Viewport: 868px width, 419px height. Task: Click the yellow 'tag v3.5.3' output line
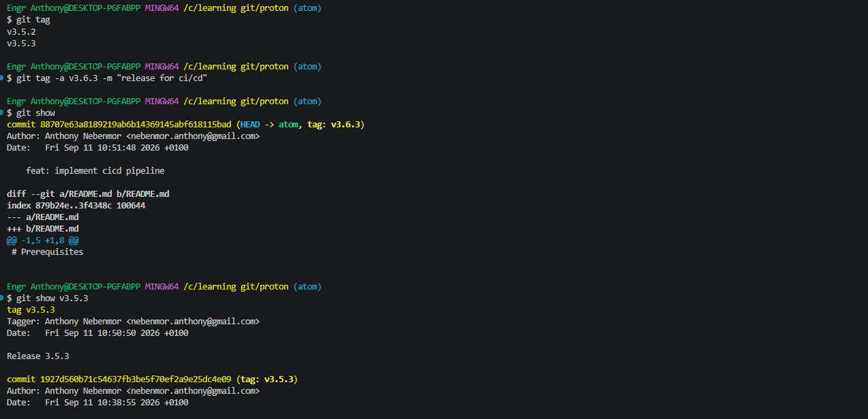[30, 310]
